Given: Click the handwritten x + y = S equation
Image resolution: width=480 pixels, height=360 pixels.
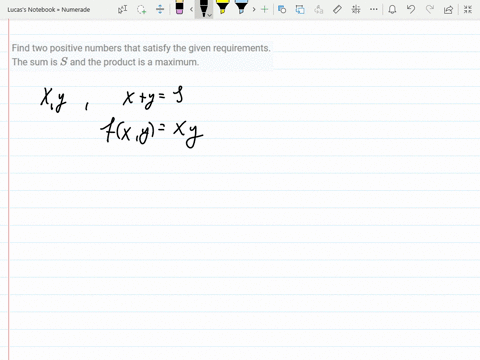Looking at the screenshot, I should coord(153,99).
